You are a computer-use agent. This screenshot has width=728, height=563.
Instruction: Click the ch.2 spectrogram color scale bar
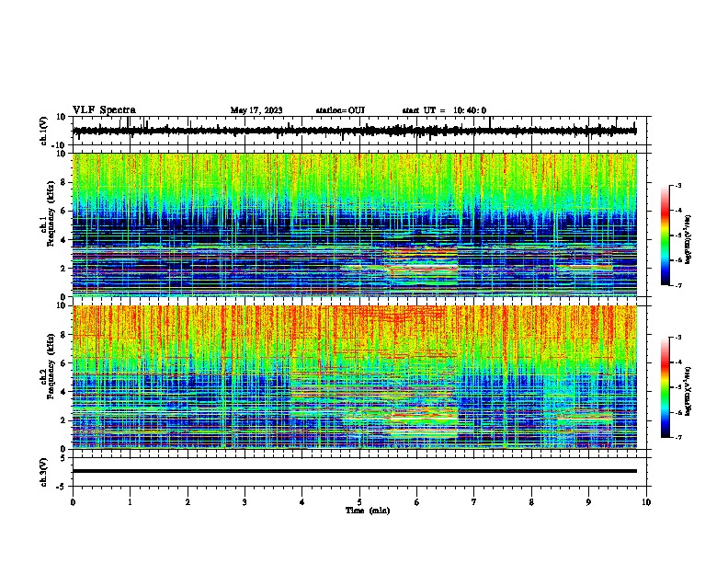pyautogui.click(x=665, y=387)
